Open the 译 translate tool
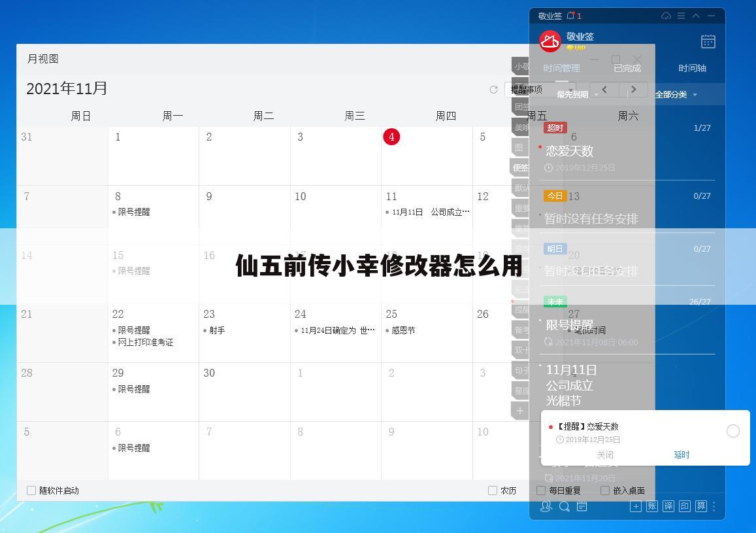This screenshot has width=756, height=533. (x=668, y=506)
